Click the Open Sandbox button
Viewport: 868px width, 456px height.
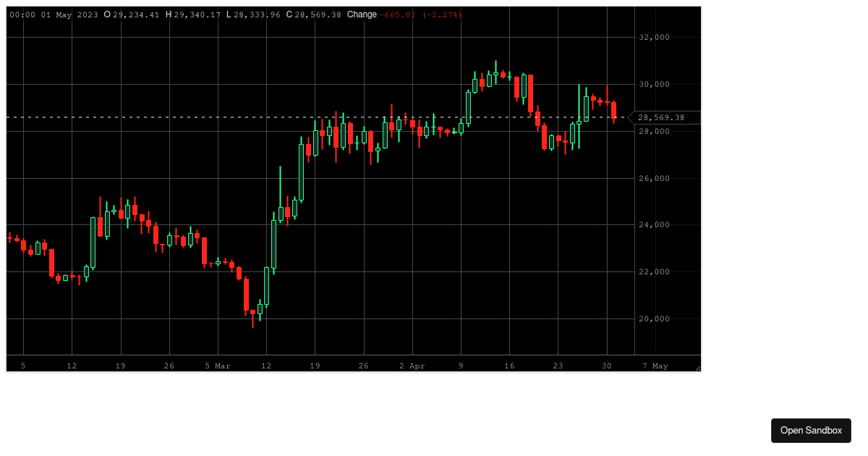tap(811, 431)
